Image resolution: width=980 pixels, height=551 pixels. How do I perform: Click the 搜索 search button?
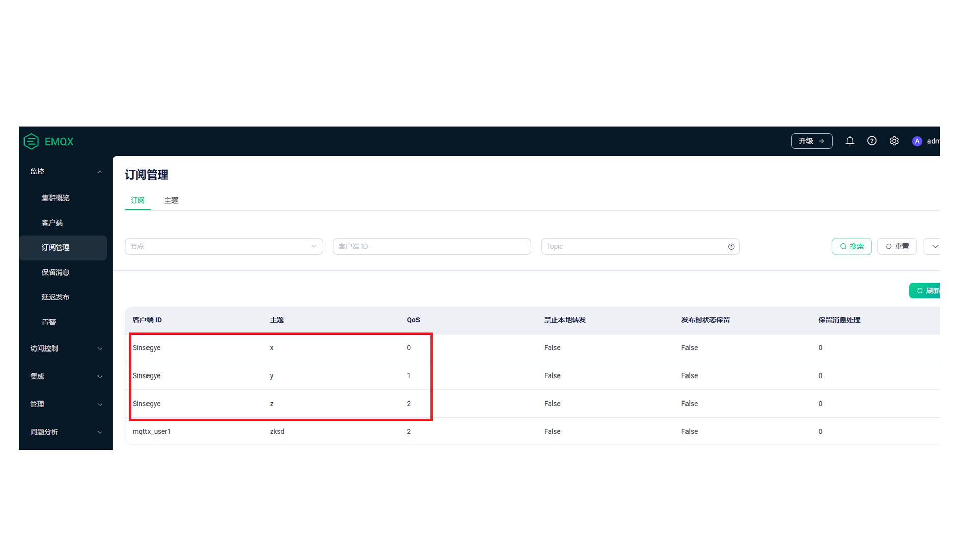[851, 246]
